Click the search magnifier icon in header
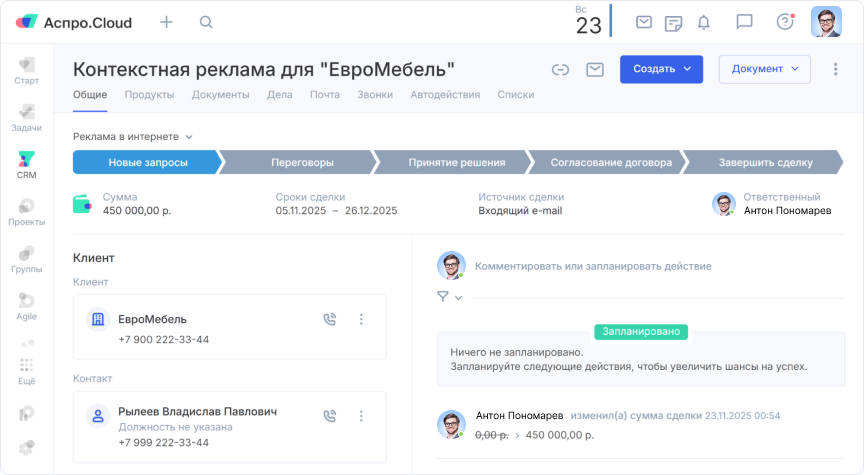Image resolution: width=864 pixels, height=475 pixels. pos(206,22)
